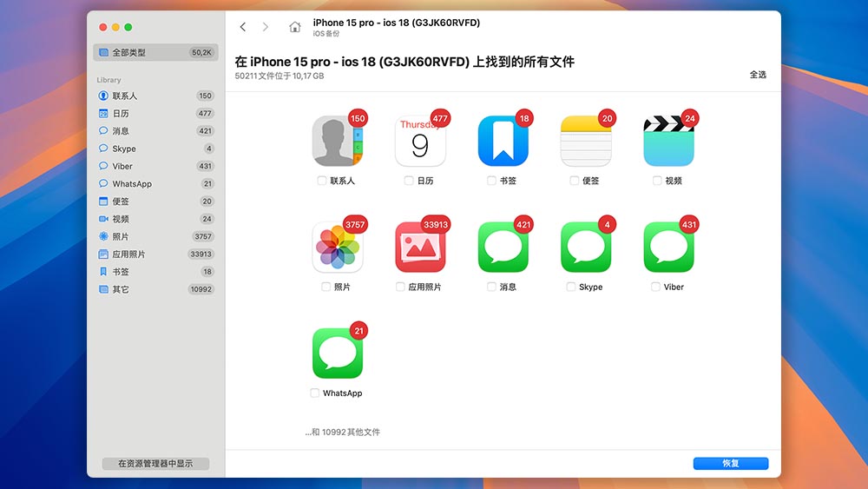This screenshot has width=868, height=489.
Task: Open the 应用照片 red picture icon
Action: (x=420, y=247)
